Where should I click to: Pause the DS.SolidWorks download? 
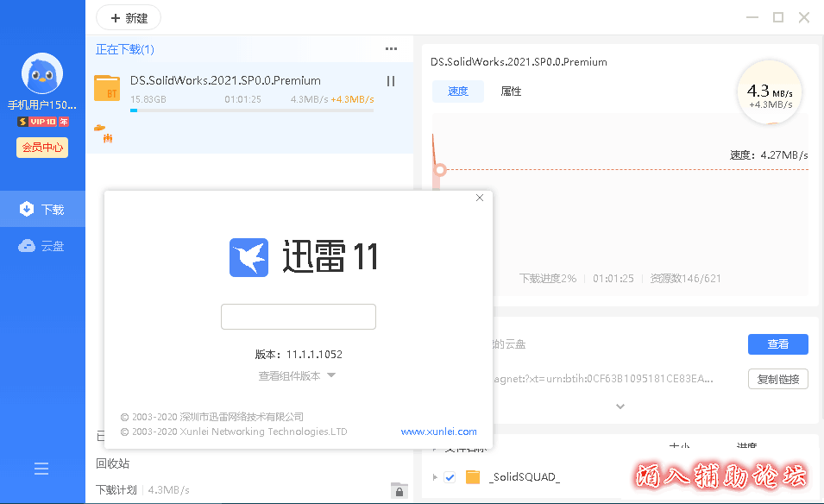click(x=391, y=81)
